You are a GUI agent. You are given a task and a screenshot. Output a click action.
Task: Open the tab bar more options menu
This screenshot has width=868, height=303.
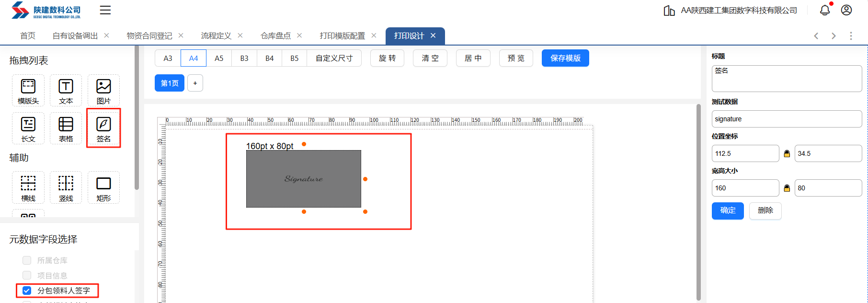[851, 36]
